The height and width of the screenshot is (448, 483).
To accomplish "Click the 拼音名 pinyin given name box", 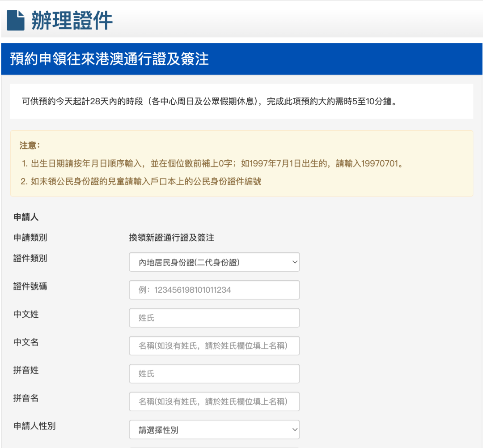I will coord(214,401).
